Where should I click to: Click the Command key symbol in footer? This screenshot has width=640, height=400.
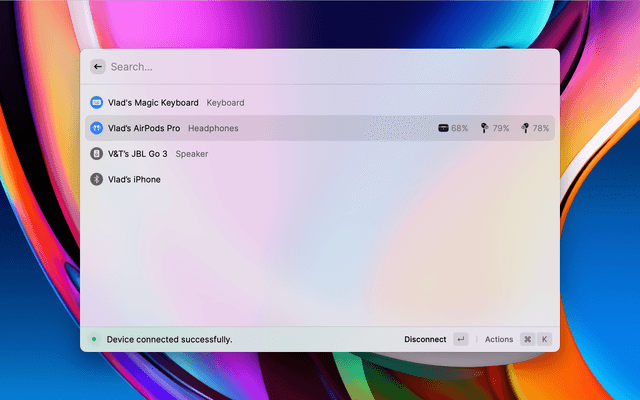click(x=527, y=340)
